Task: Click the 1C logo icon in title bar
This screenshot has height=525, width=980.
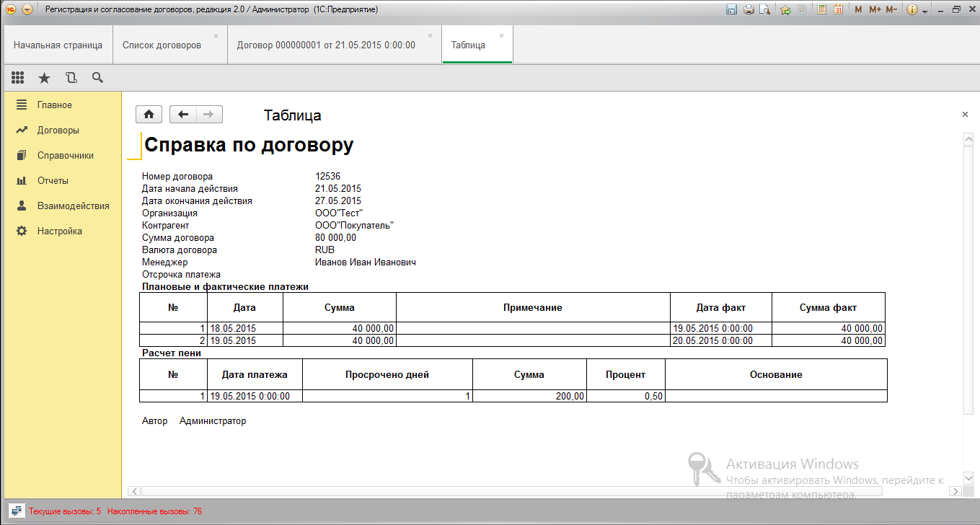Action: [10, 9]
